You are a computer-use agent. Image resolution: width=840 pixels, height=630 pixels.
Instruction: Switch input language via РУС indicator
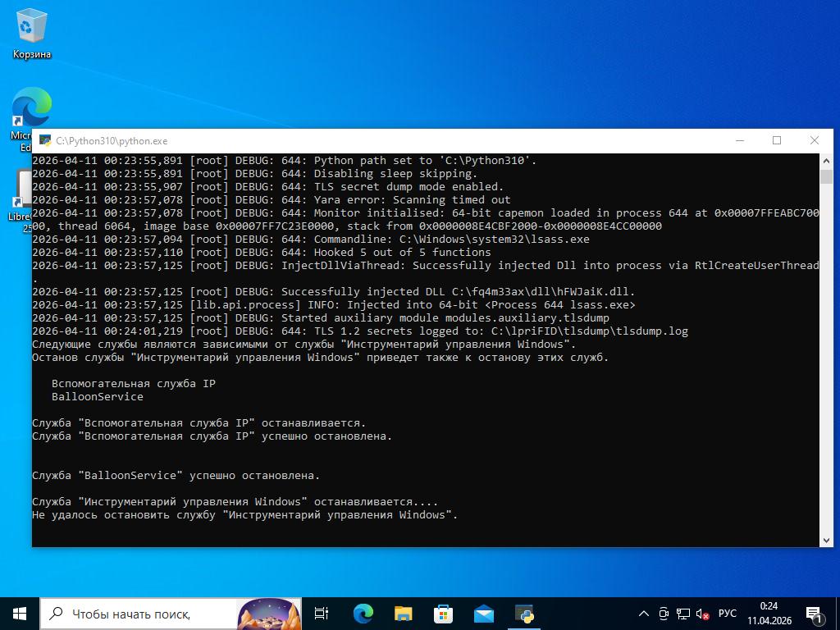[x=727, y=614]
